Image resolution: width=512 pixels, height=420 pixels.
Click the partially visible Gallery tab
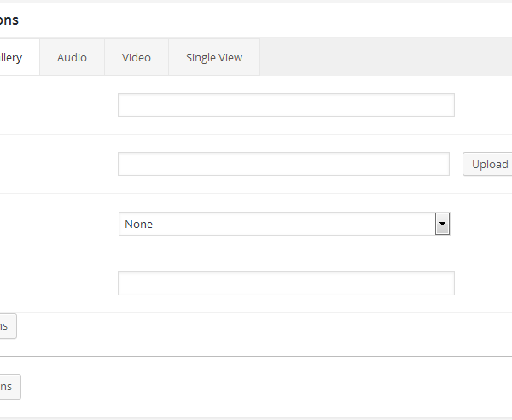tap(15, 57)
